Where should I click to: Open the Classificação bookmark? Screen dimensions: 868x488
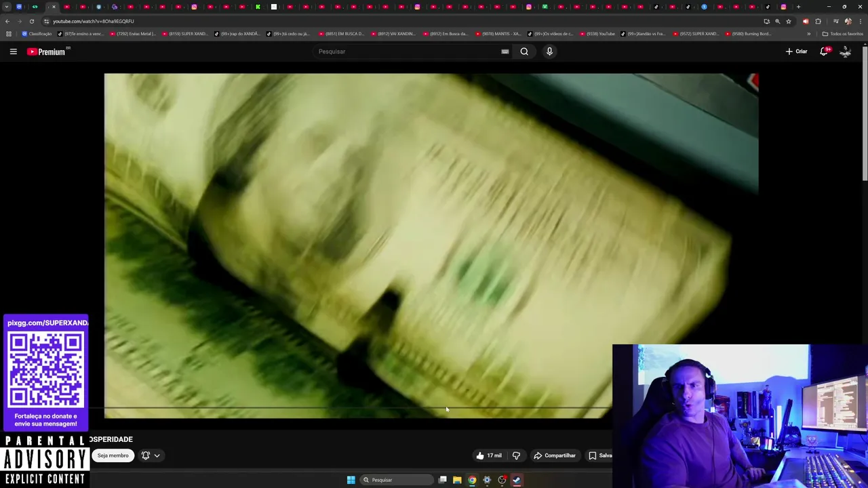tap(37, 34)
